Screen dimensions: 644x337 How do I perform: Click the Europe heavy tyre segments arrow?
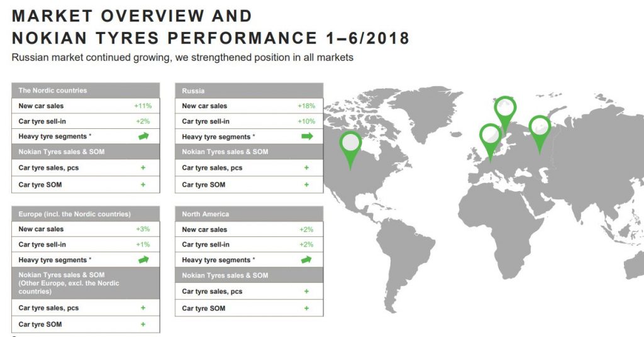tap(143, 260)
